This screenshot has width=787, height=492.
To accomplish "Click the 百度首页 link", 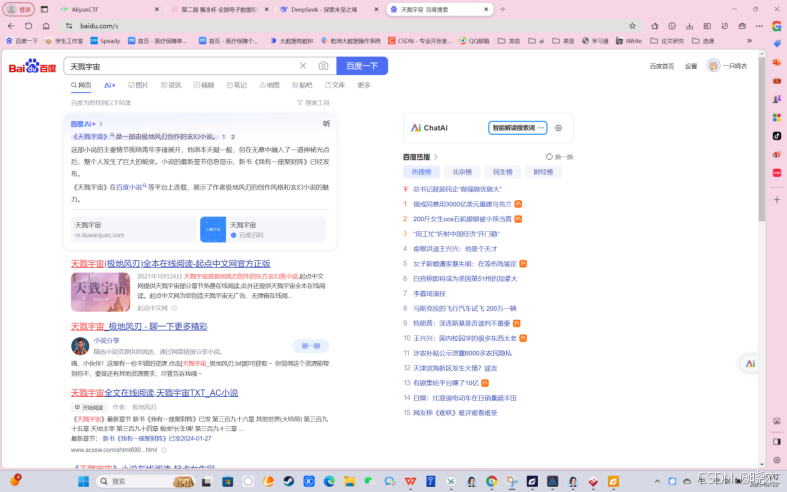I will 662,66.
